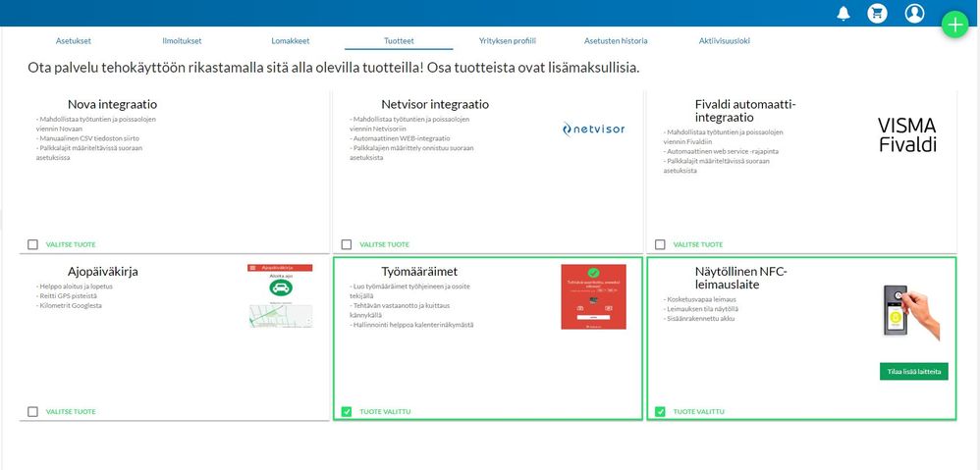Click the Tilaa lisää laitteita button
The width and height of the screenshot is (980, 470).
(914, 371)
